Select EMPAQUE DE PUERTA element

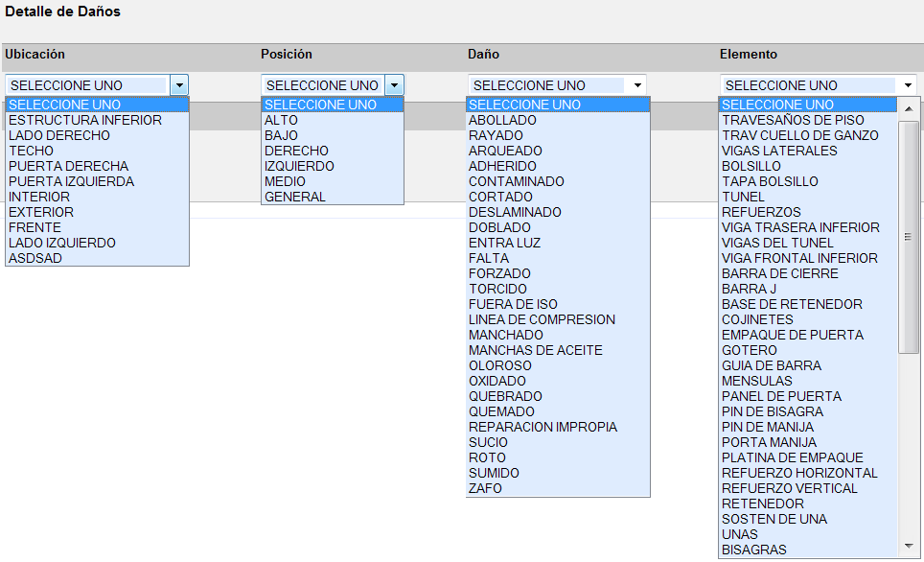[792, 335]
